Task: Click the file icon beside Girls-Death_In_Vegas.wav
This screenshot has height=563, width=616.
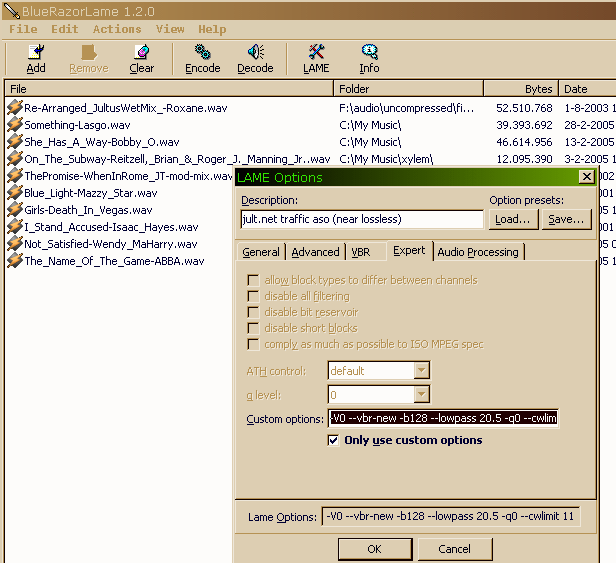Action: click(x=15, y=209)
